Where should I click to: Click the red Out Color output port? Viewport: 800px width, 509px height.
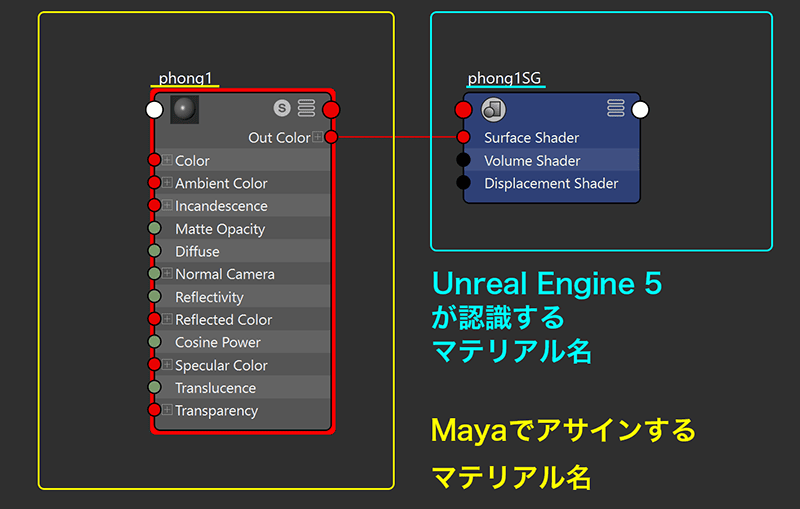pos(331,137)
